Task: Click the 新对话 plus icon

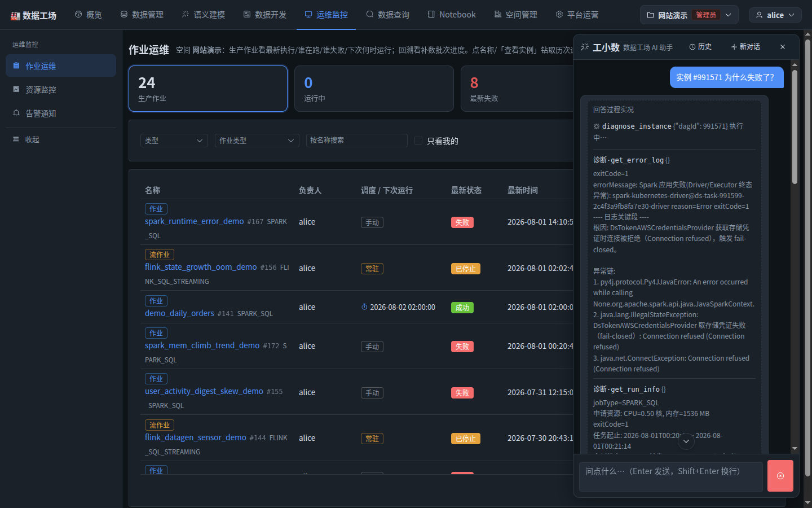Action: (x=734, y=47)
